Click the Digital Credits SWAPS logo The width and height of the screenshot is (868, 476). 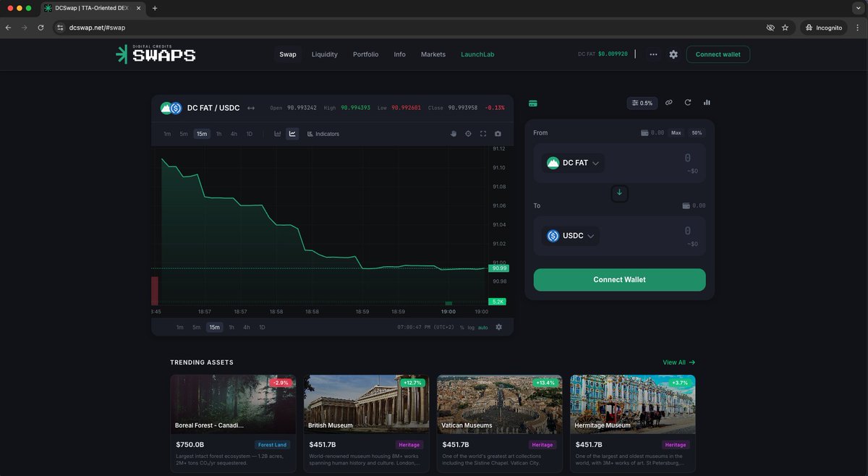coord(156,54)
